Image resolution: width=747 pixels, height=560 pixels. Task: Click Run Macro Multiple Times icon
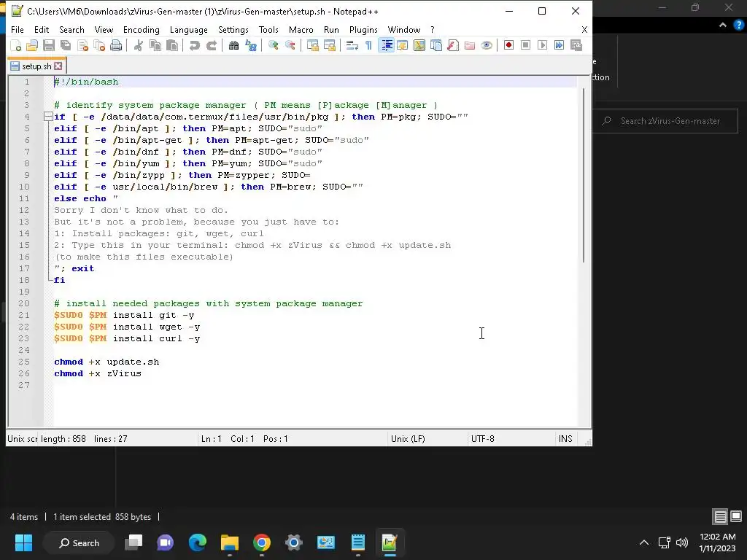[559, 45]
